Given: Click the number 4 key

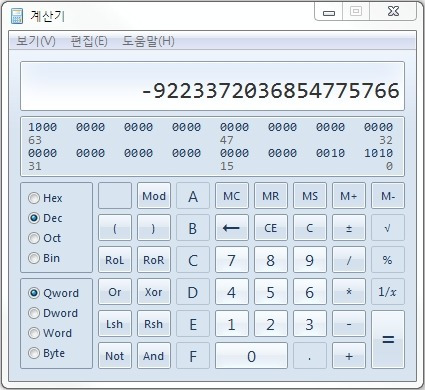Looking at the screenshot, I should pos(232,292).
